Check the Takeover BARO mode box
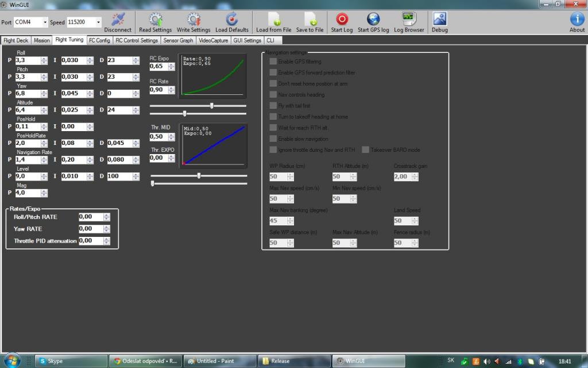Screen dimensions: 588x368 pos(366,150)
